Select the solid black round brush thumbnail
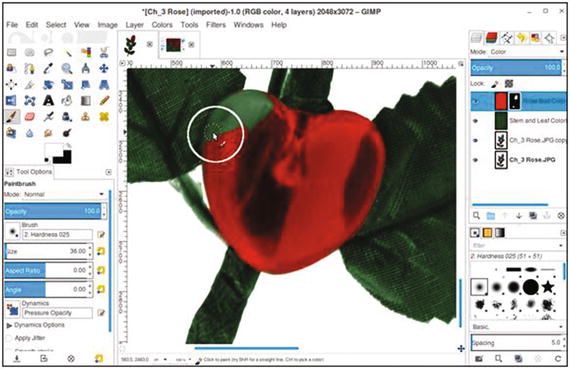 click(x=531, y=287)
